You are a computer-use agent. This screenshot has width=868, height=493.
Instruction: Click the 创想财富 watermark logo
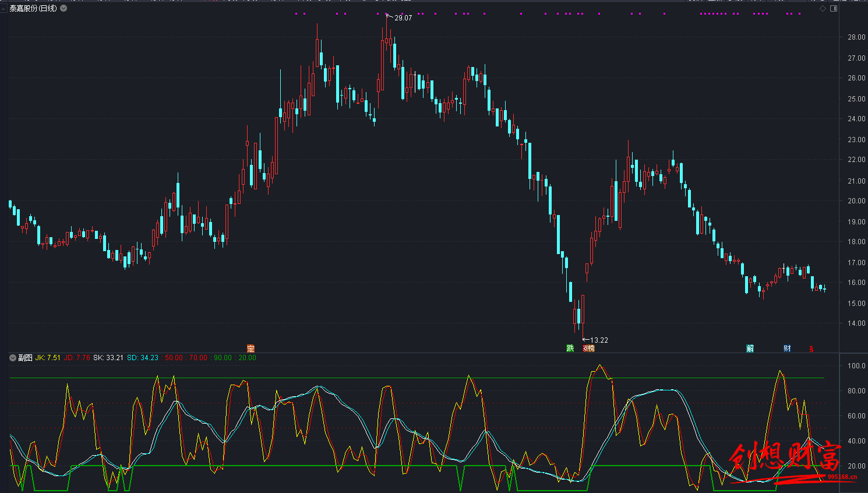click(x=786, y=457)
